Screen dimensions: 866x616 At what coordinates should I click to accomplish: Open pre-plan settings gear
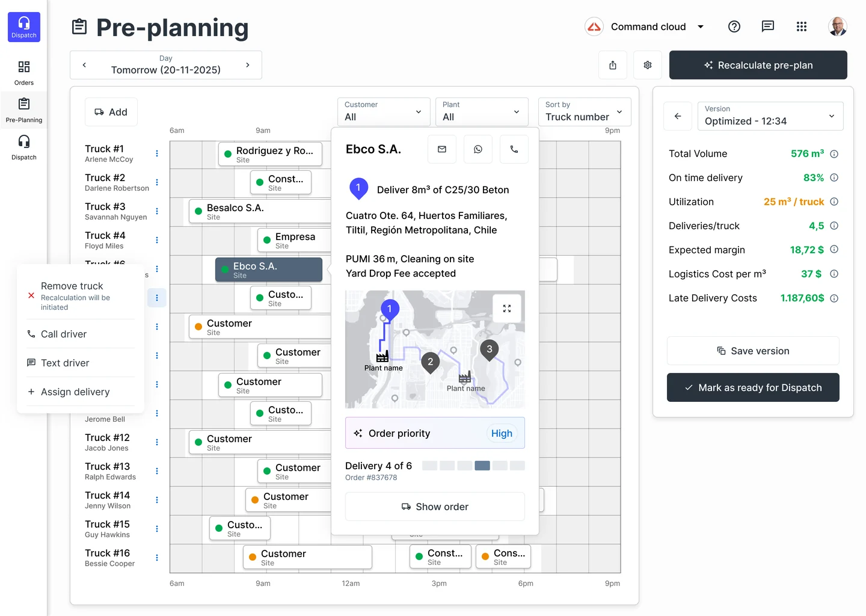(648, 65)
